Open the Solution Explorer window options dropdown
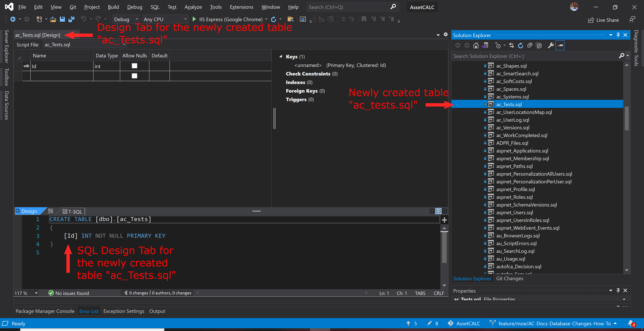This screenshot has width=644, height=331. pyautogui.click(x=611, y=35)
